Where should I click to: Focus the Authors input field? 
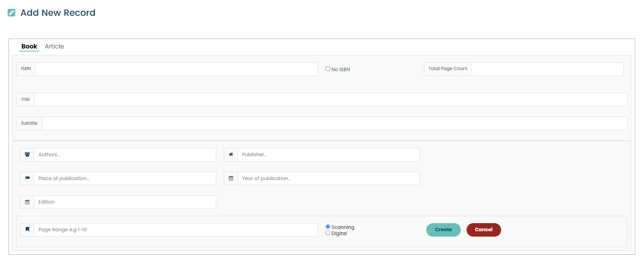click(x=125, y=155)
